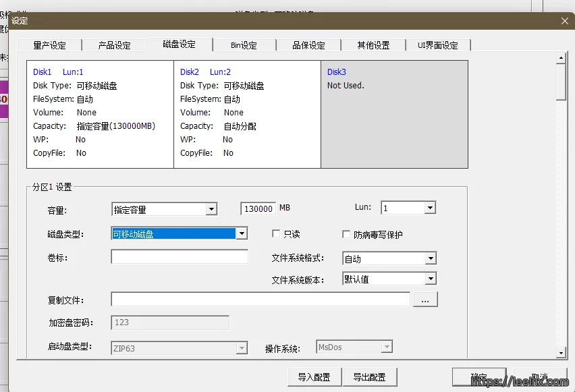Viewport: 575px width, 392px height.
Task: Open the 文件系统格式 dropdown
Action: pyautogui.click(x=430, y=258)
